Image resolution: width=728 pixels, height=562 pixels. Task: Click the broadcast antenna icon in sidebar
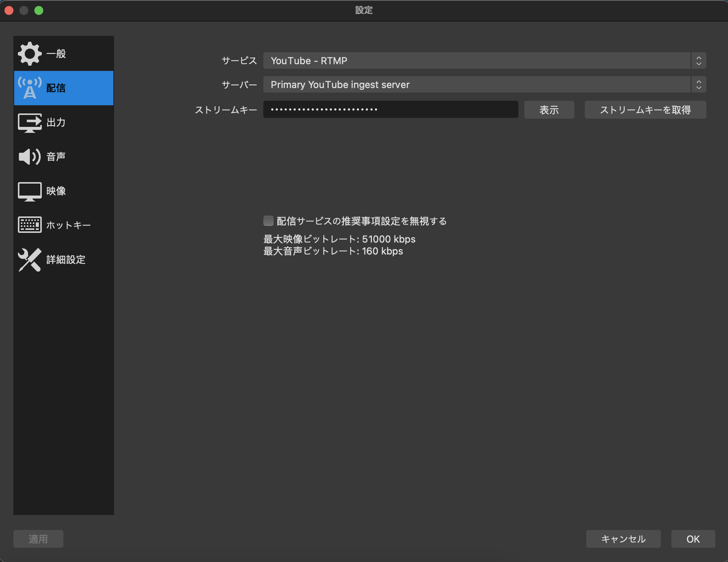tap(31, 88)
